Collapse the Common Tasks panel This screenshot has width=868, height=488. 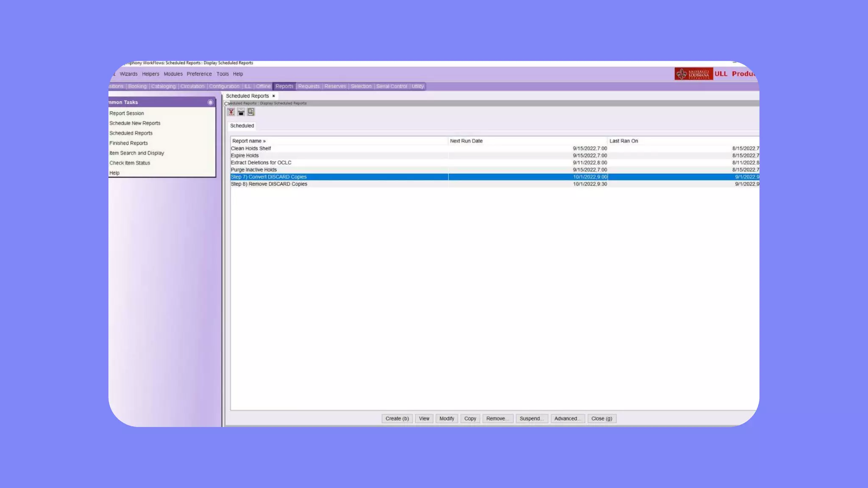210,103
